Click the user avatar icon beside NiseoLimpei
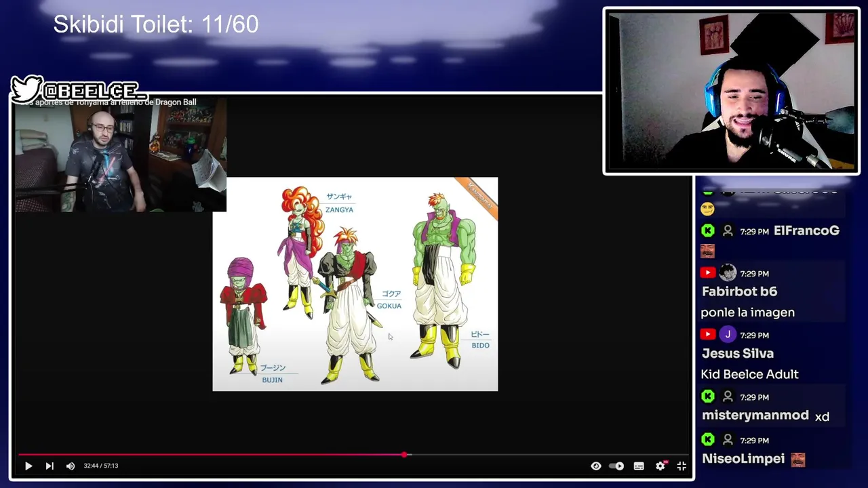This screenshot has height=488, width=868. [x=728, y=440]
